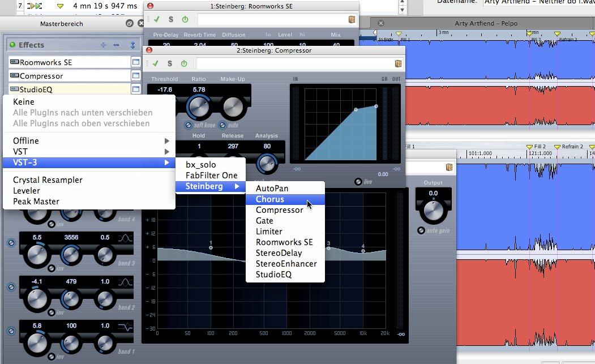The width and height of the screenshot is (595, 364).
Task: Select Limiter in the Steinberg plugin list
Action: pos(285,232)
